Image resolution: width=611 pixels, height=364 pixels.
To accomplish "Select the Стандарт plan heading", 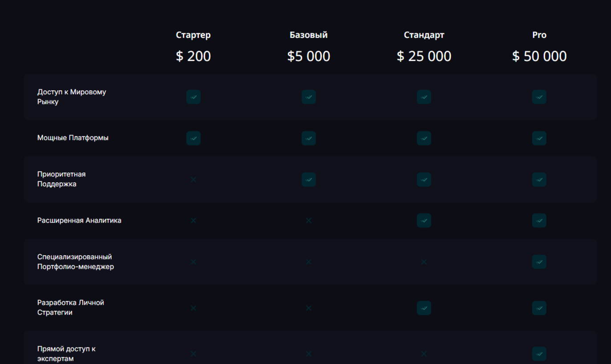I will coord(424,35).
